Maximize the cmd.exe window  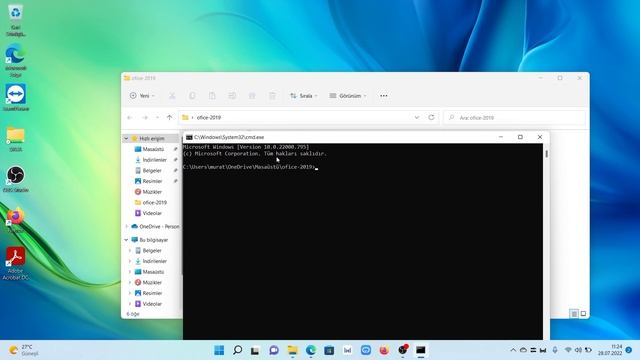tap(520, 137)
